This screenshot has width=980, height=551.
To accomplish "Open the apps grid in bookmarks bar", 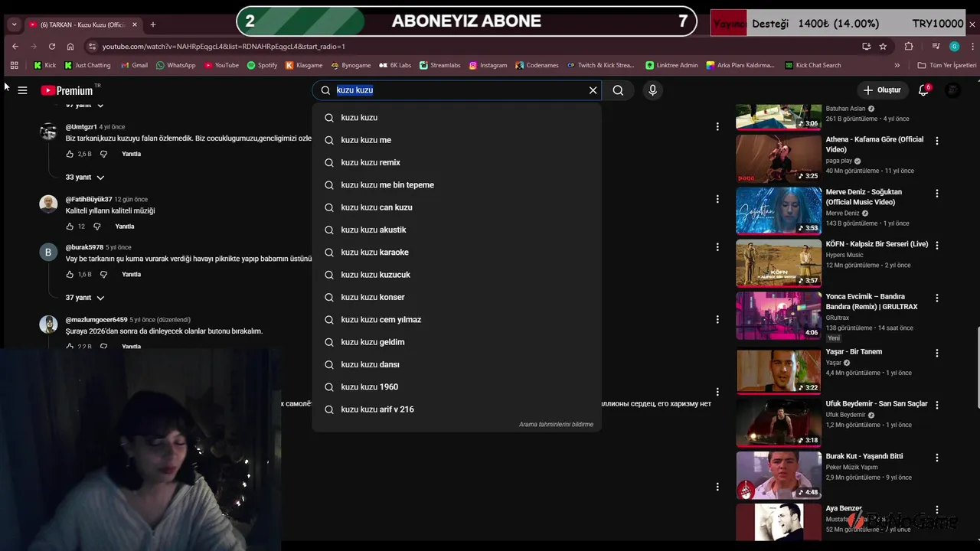I will (x=14, y=65).
